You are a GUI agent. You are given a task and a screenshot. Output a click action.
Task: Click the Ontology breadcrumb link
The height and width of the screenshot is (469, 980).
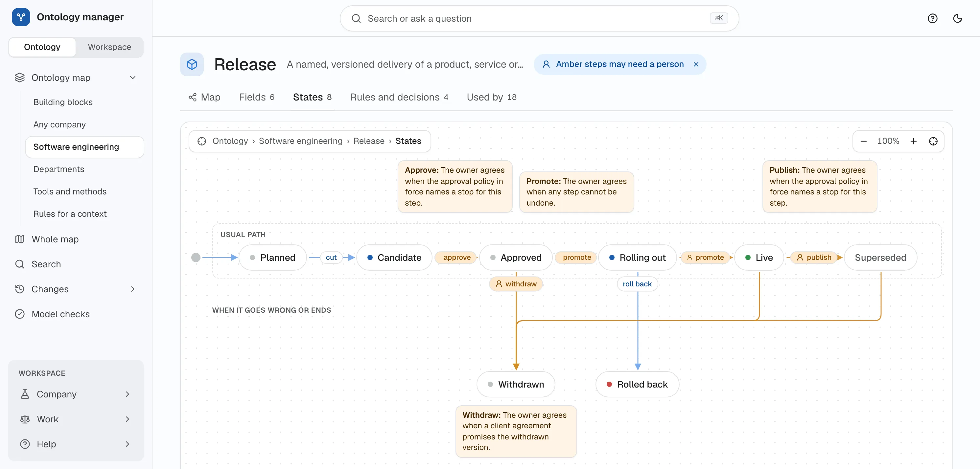click(230, 141)
